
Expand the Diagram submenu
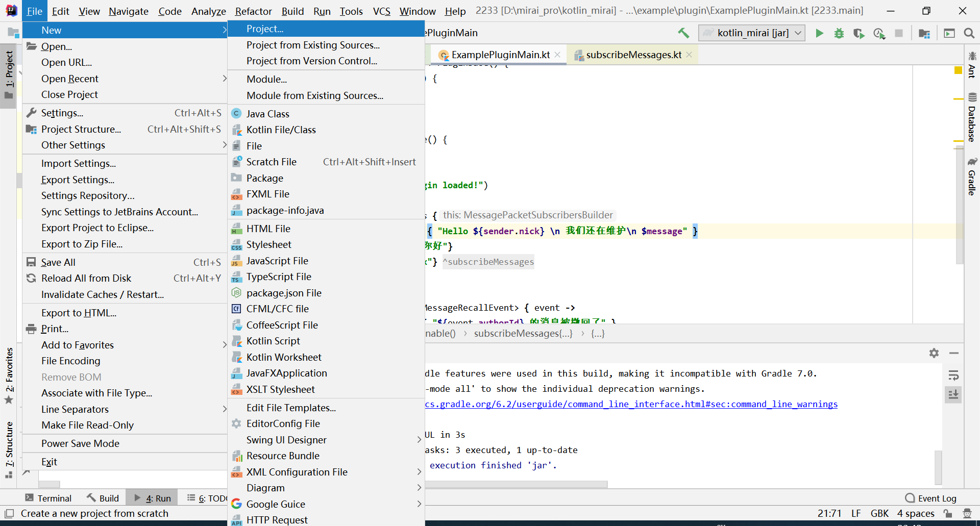[x=326, y=488]
